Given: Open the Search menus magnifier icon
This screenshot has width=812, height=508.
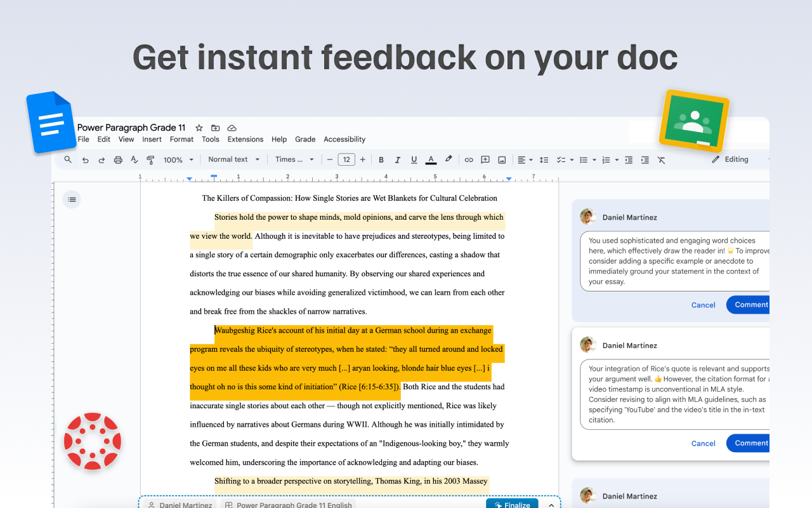Looking at the screenshot, I should click(x=68, y=159).
